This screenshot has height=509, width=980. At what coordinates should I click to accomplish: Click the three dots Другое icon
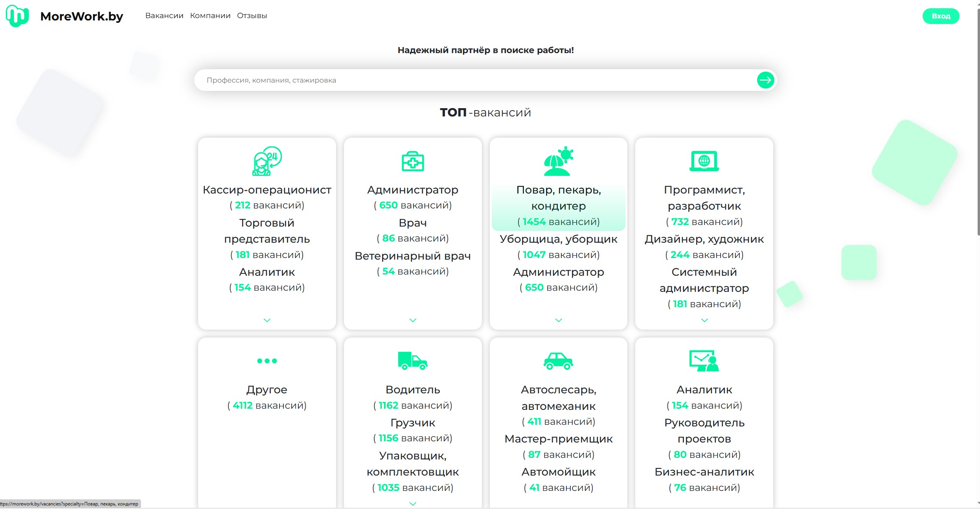click(x=267, y=361)
